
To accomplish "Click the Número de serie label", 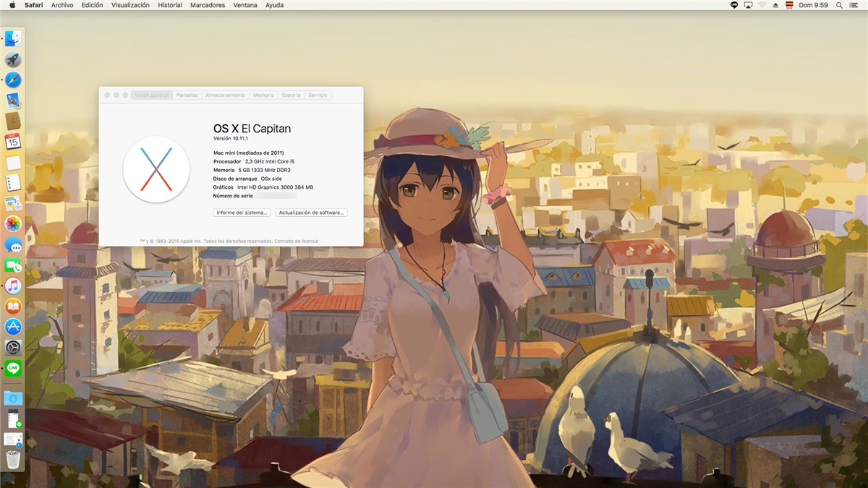I will pyautogui.click(x=231, y=196).
